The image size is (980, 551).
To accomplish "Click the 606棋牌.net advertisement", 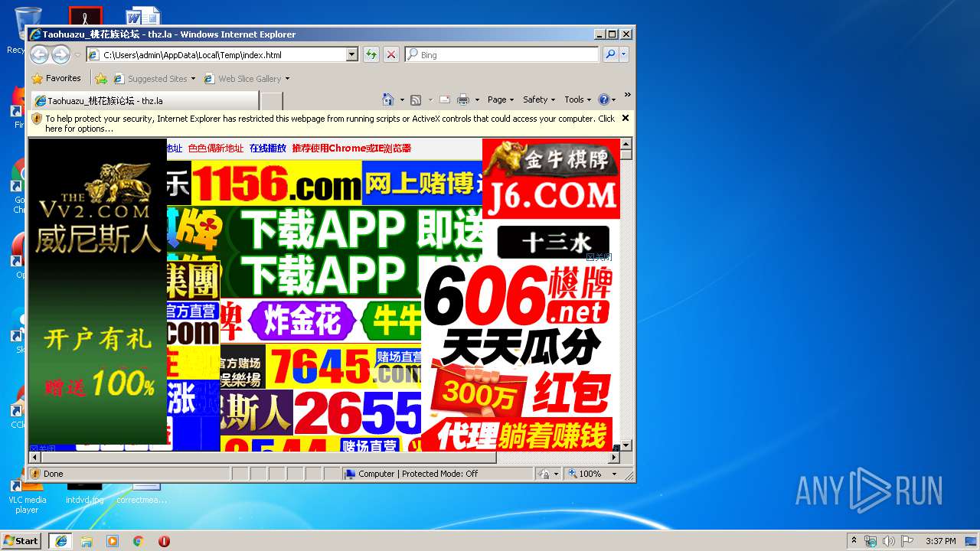I will click(517, 357).
